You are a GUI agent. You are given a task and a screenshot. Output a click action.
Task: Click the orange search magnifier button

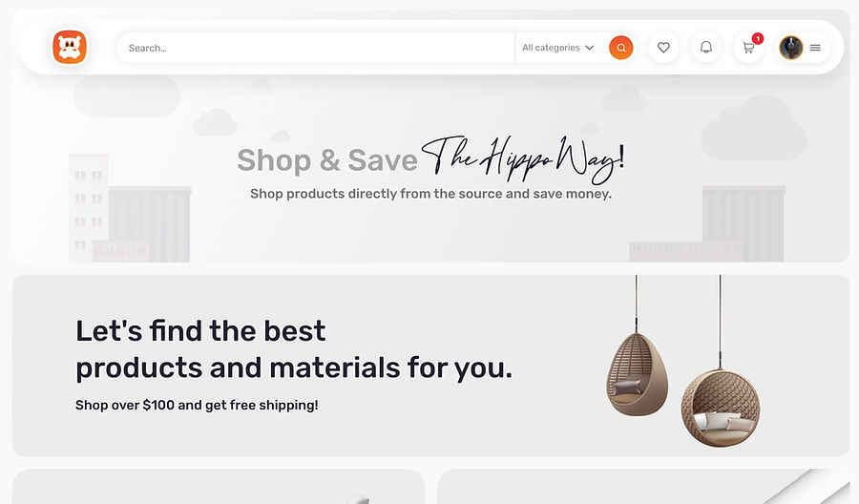620,48
